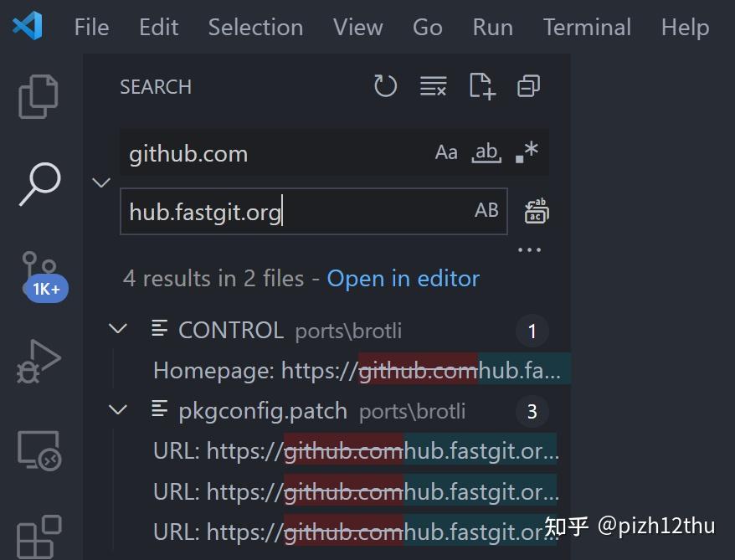Open the Terminal menu
Screen dimensions: 735x560
coord(587,27)
